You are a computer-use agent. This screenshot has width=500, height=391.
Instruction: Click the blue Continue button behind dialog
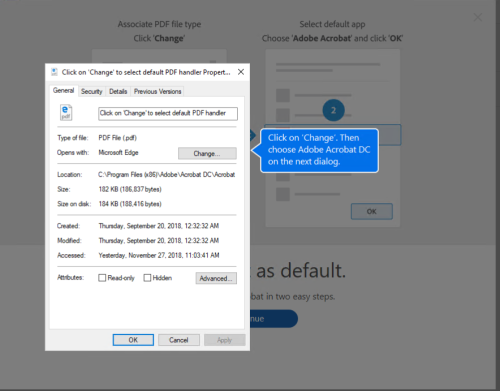[274, 319]
